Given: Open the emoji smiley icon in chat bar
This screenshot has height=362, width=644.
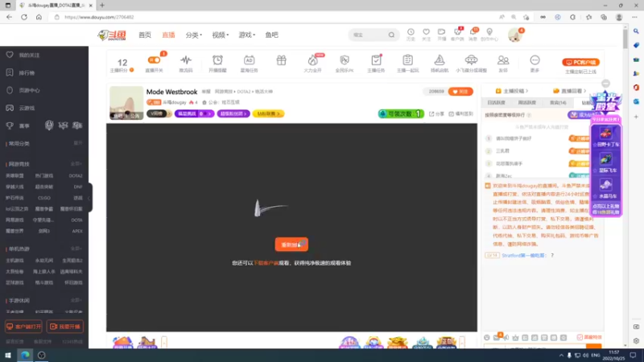Looking at the screenshot, I should pos(487,337).
